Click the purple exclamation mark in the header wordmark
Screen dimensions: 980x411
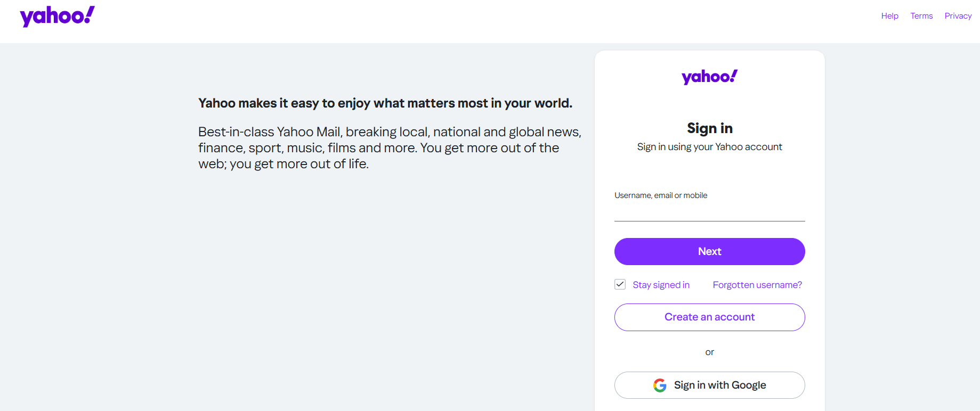point(90,13)
